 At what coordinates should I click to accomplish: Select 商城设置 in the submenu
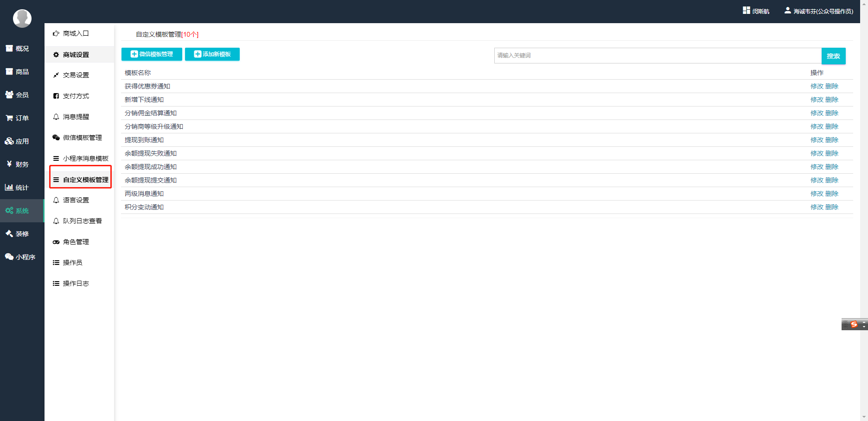click(79, 55)
